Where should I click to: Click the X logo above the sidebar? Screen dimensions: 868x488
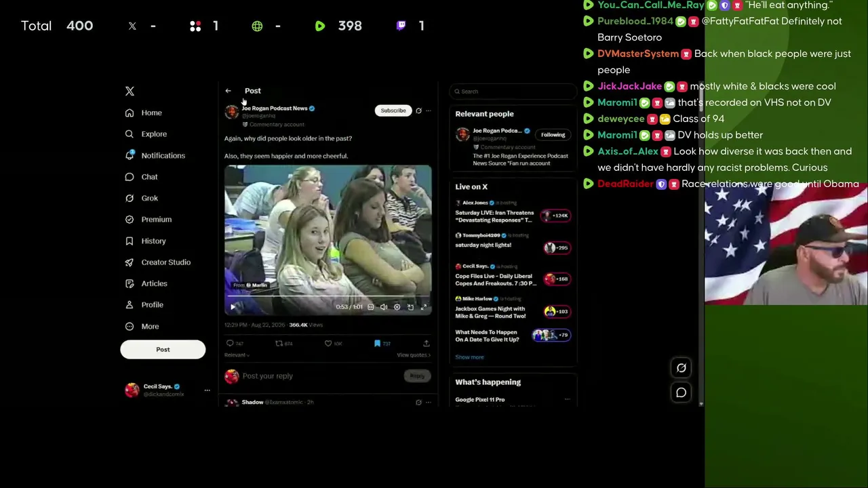pyautogui.click(x=130, y=91)
